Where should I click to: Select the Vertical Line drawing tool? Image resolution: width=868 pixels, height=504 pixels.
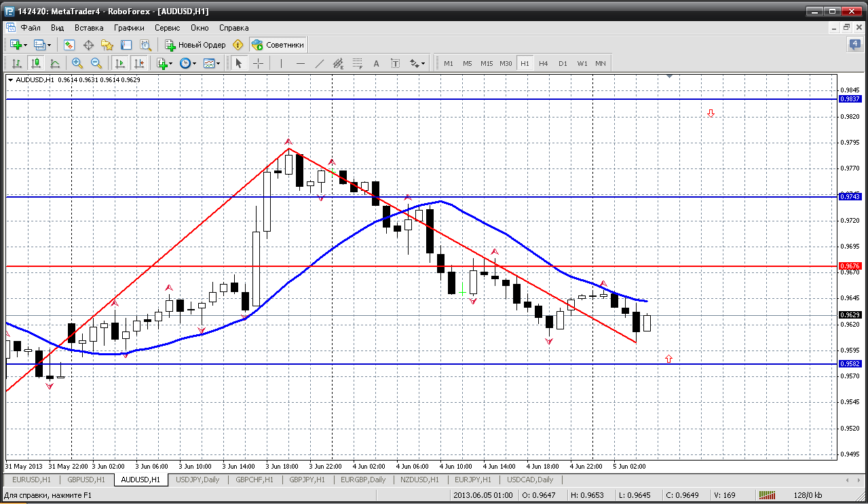click(281, 63)
